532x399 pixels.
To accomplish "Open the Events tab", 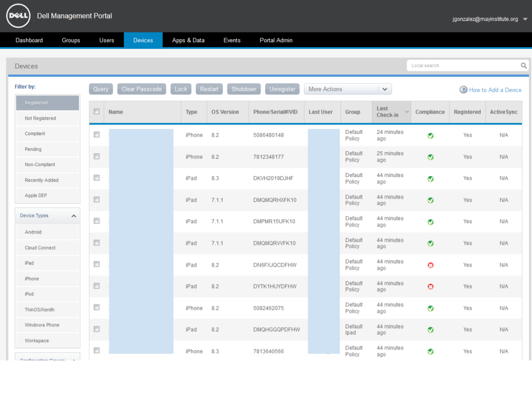I will [x=232, y=40].
